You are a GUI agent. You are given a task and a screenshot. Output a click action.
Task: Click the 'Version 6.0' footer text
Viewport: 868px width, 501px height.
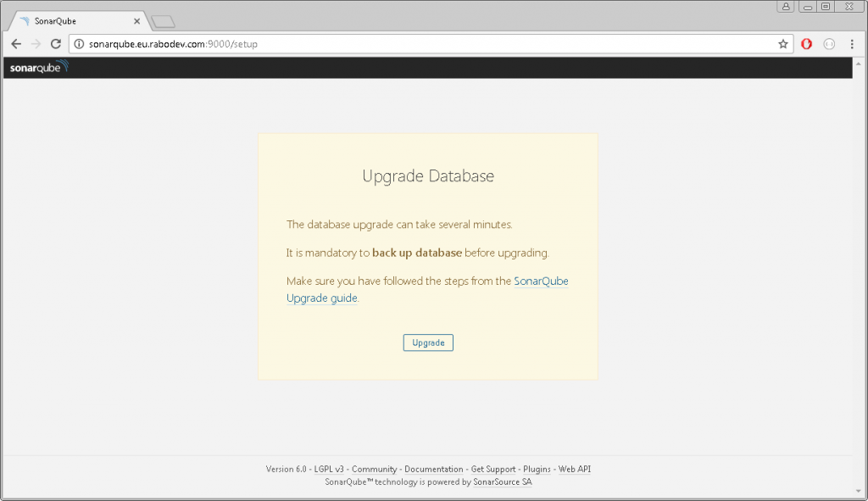point(286,469)
